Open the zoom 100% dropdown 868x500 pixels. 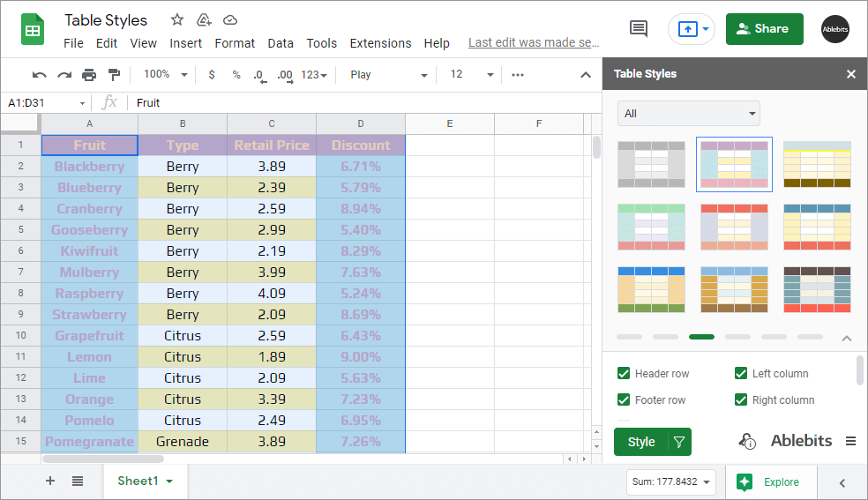166,74
